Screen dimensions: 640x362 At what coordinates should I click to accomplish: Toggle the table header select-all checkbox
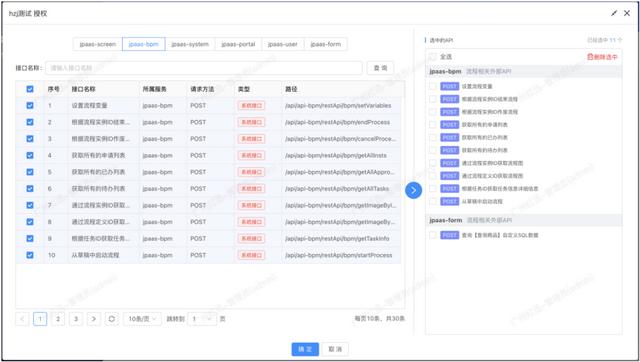30,89
